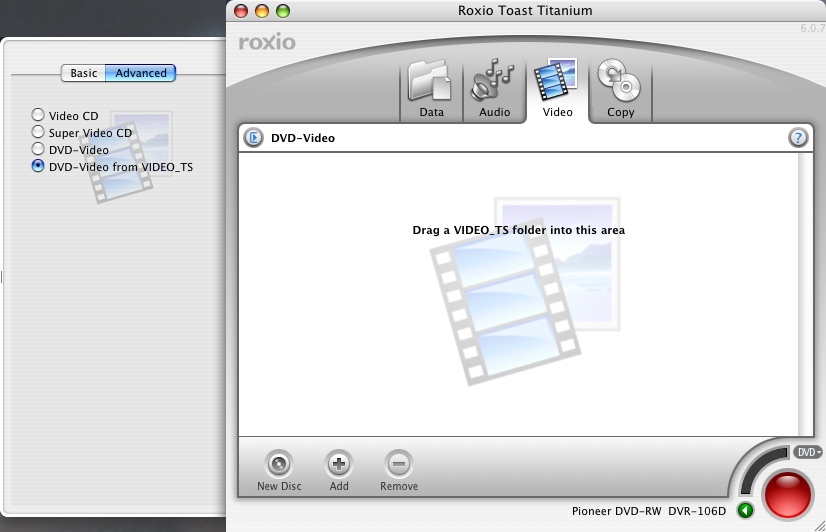Viewport: 826px width, 532px height.
Task: Toggle the drawer arrow beside DVD-Video
Action: (x=253, y=138)
